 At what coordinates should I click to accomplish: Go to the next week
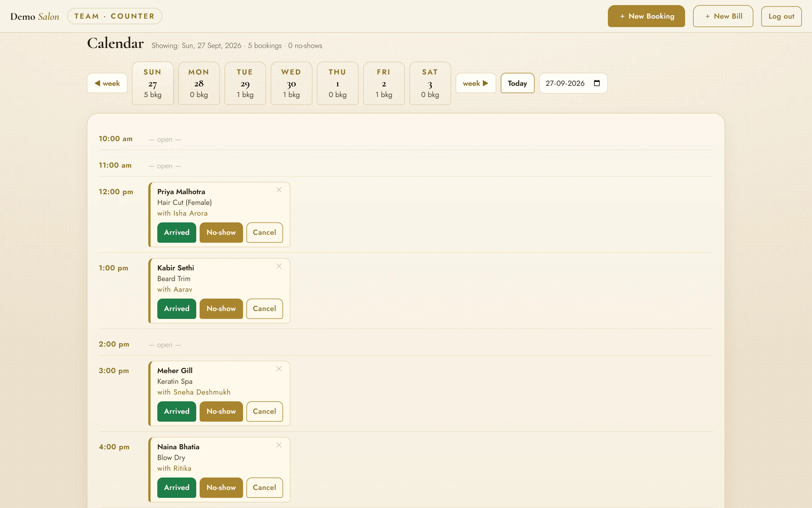475,83
